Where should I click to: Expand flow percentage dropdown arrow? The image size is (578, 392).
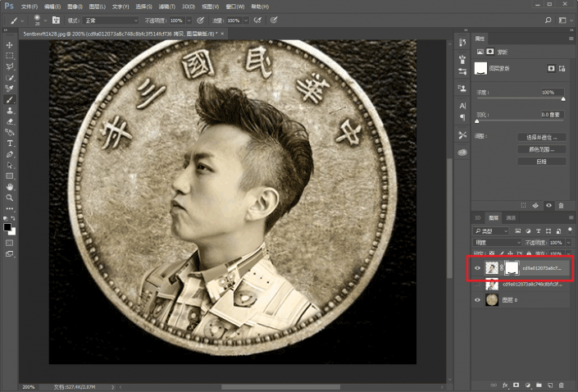pos(246,21)
